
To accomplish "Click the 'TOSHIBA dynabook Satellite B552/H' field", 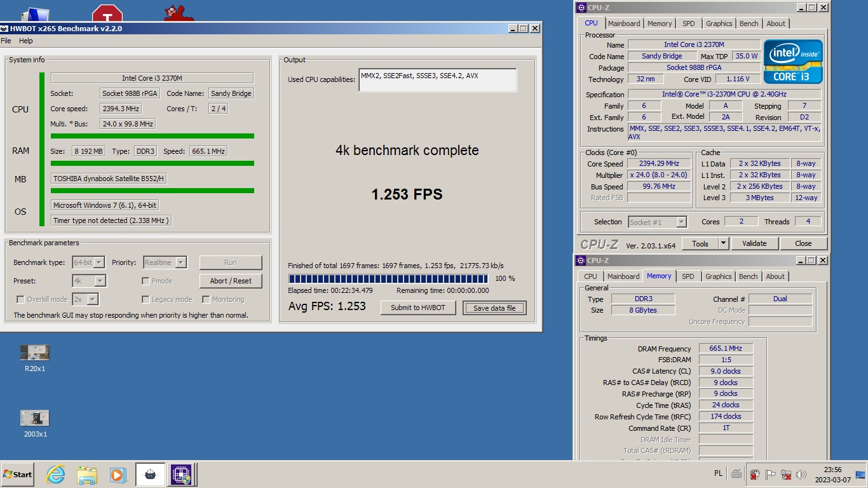I will 109,179.
